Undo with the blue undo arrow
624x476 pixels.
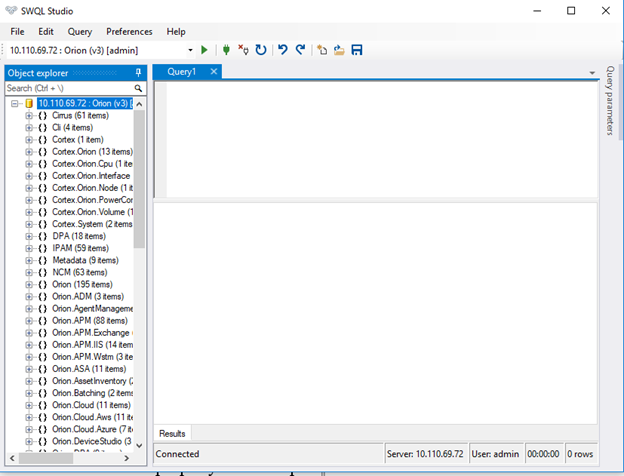[283, 50]
